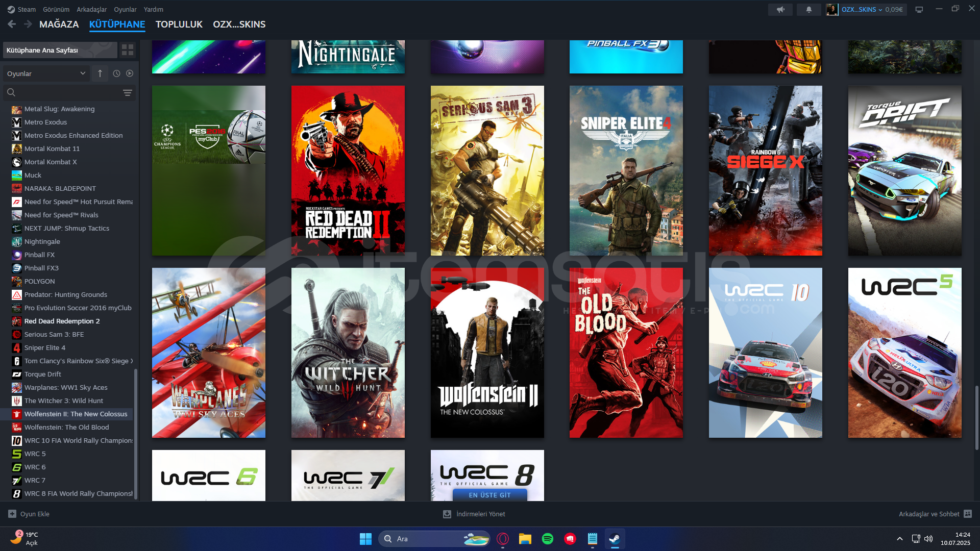
Task: Switch to the MAĞAZA tab
Action: (59, 24)
